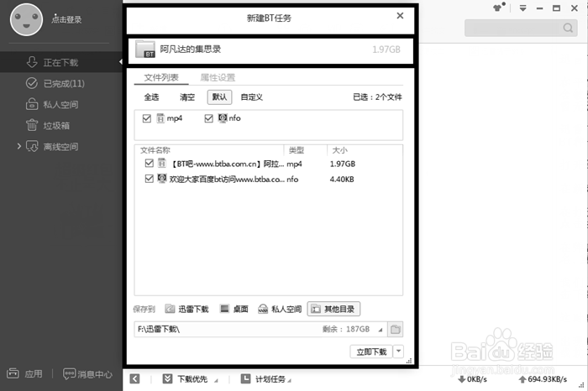This screenshot has height=391, width=588.
Task: Open the Apps (应用) icon at bottom left
Action: point(25,373)
